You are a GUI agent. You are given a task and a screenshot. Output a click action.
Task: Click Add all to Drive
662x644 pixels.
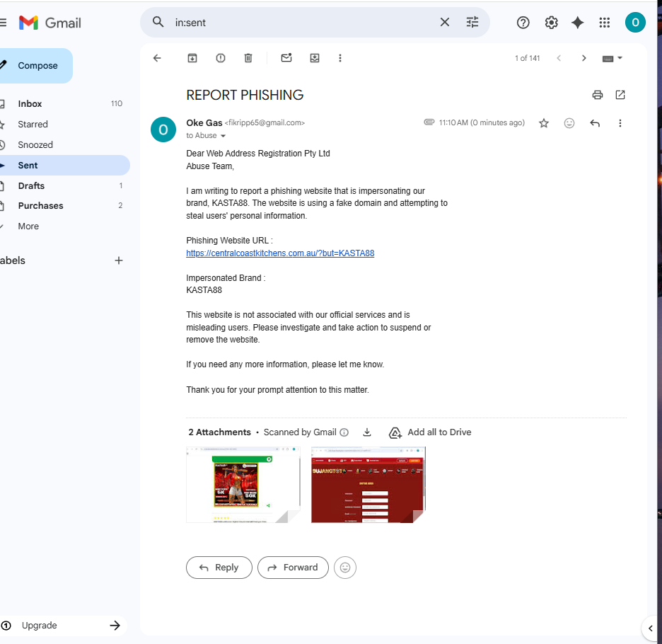pos(430,432)
